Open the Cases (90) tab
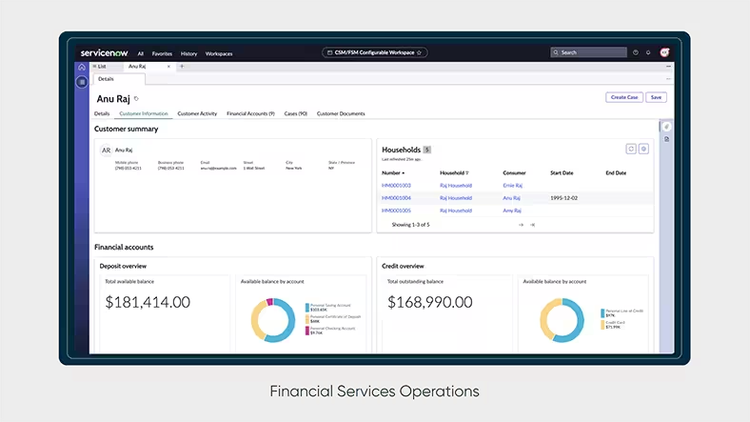 [296, 114]
